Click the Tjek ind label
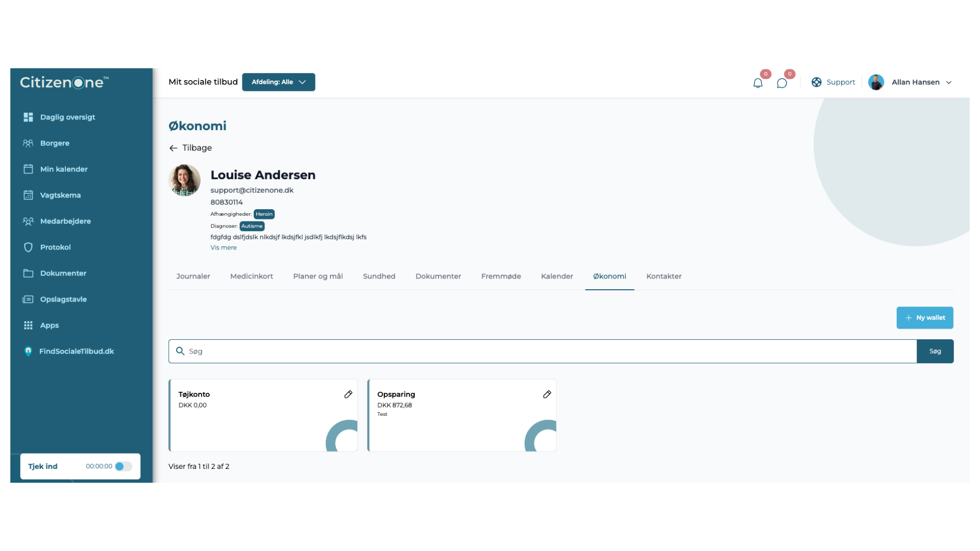 tap(43, 466)
